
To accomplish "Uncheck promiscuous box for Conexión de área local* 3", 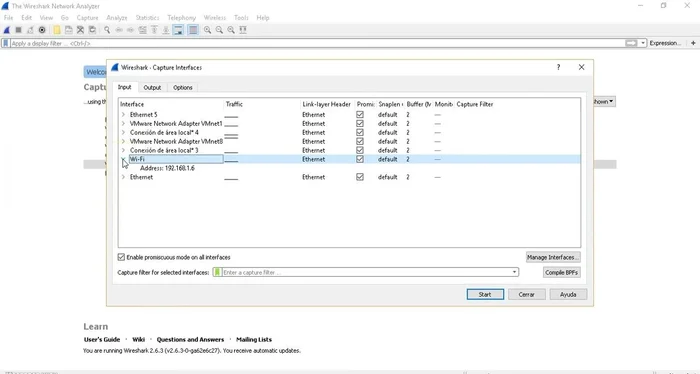I will (x=360, y=150).
